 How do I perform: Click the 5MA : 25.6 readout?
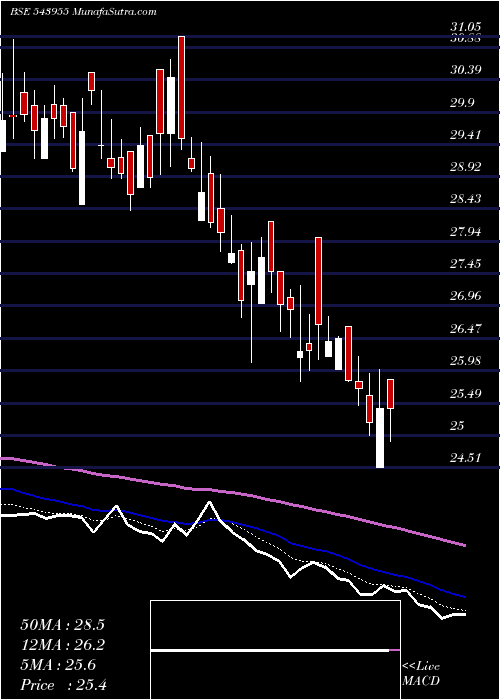point(58,665)
